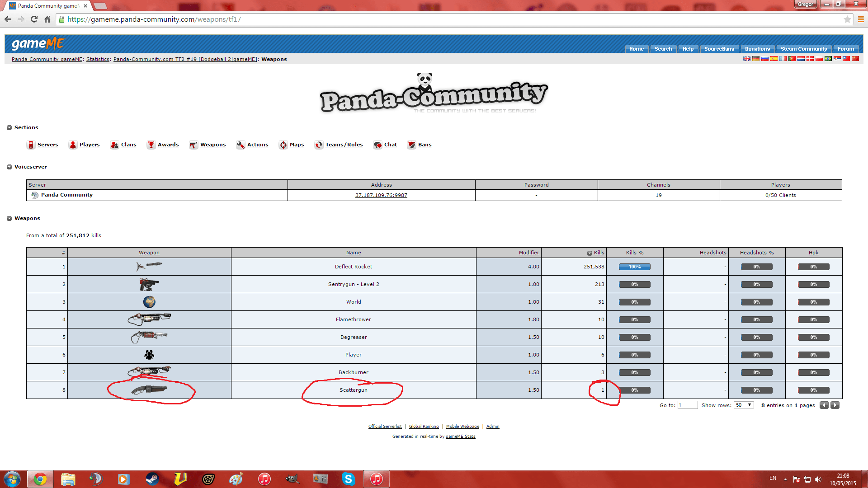Click the Deflect Rocket 100% kills bar
Viewport: 868px width, 488px height.
(x=634, y=267)
